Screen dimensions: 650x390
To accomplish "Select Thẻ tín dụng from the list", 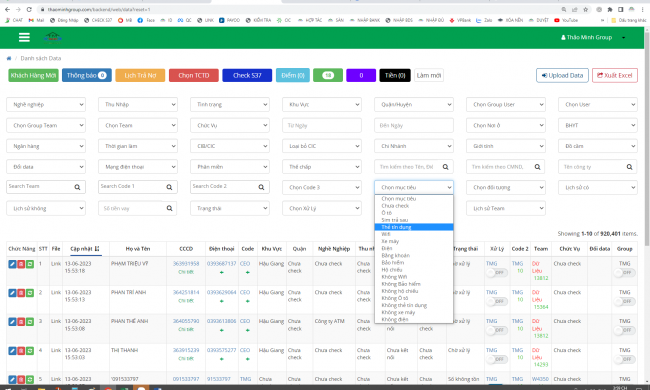I will point(414,227).
